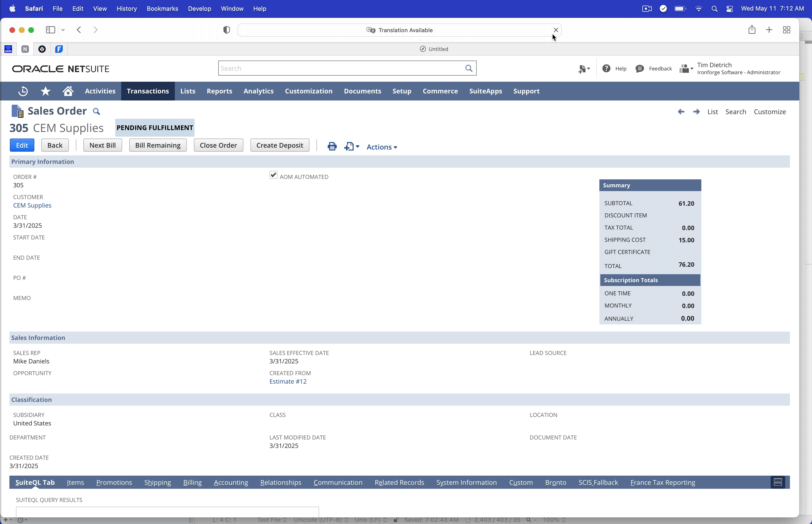Viewport: 812px width, 524px height.
Task: Open macOS Control Center icon
Action: [x=729, y=9]
